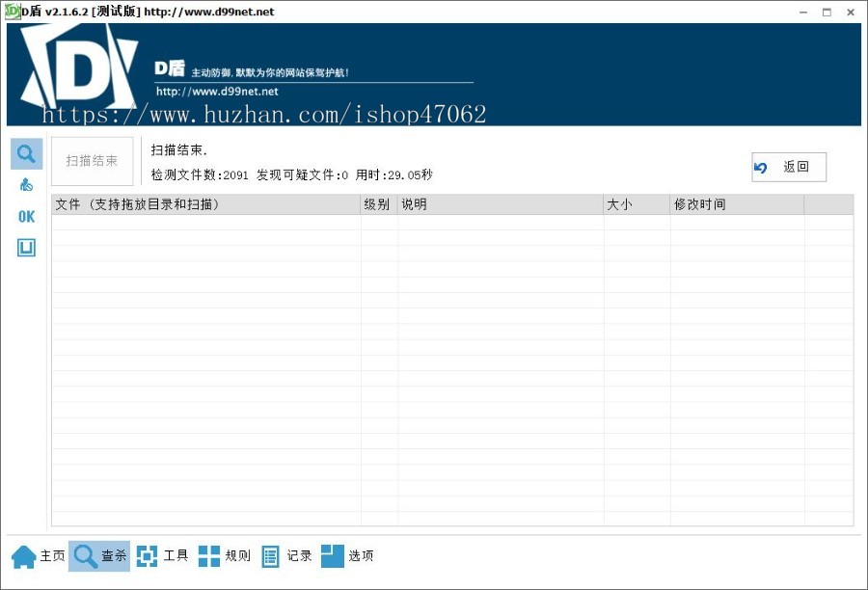Click the 用时:29.05秒 status text
The image size is (868, 590).
click(393, 174)
